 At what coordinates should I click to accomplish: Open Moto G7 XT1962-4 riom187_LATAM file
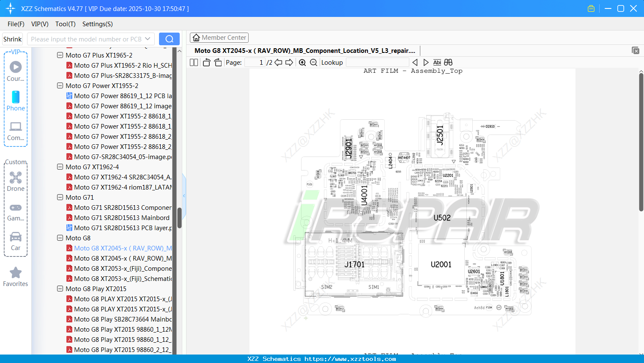119,187
